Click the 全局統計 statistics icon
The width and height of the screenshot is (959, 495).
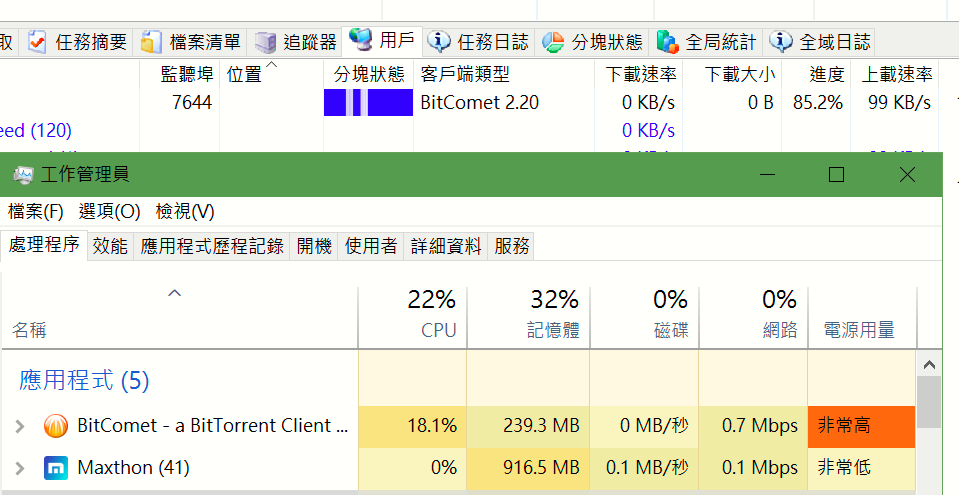point(667,42)
